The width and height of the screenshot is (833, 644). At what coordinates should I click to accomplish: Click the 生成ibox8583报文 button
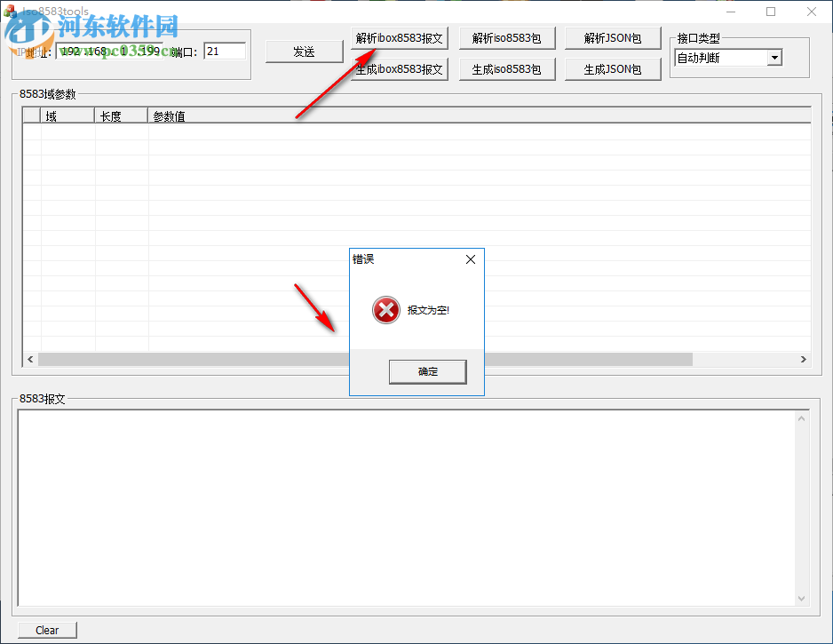tap(399, 68)
